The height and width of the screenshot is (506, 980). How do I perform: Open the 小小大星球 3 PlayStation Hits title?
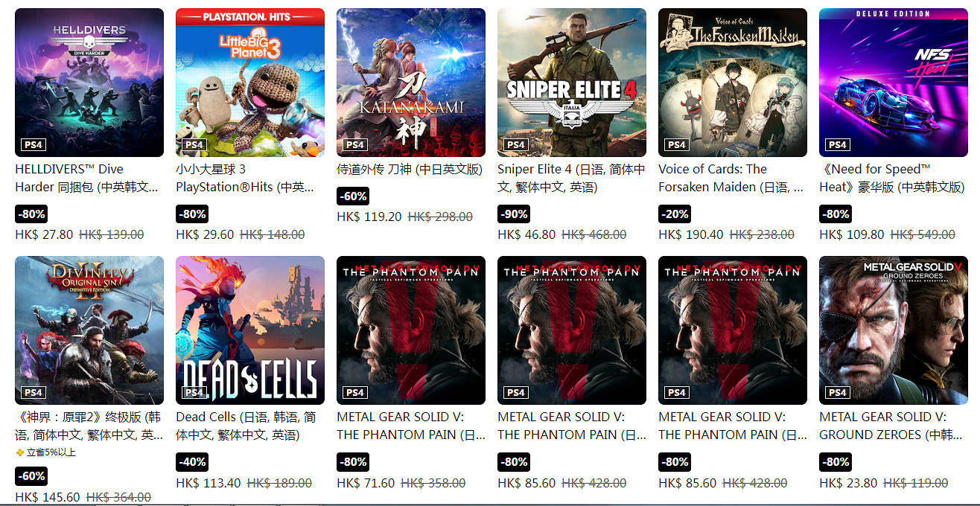(245, 178)
